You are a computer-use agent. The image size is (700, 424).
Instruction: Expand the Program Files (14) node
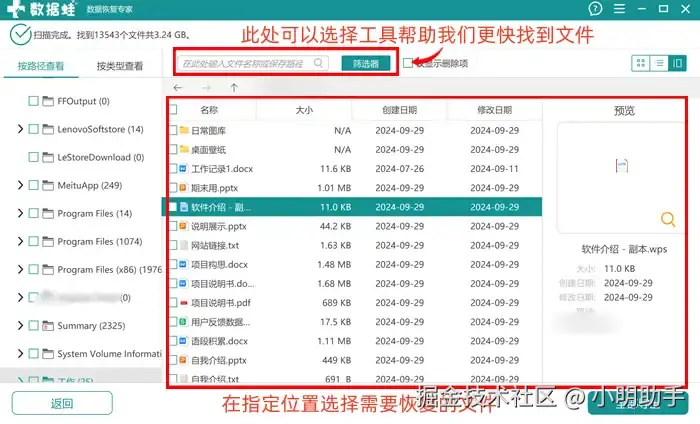pyautogui.click(x=20, y=213)
